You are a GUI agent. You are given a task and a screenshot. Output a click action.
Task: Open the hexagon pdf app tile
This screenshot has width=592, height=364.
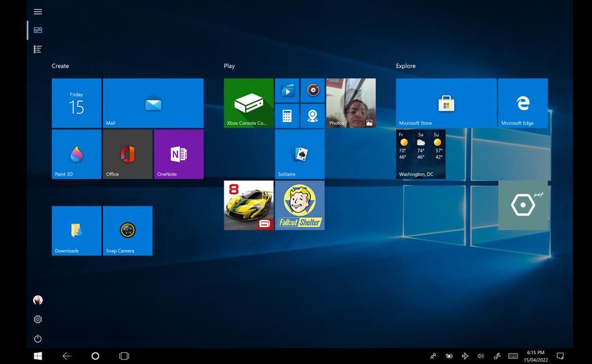523,205
